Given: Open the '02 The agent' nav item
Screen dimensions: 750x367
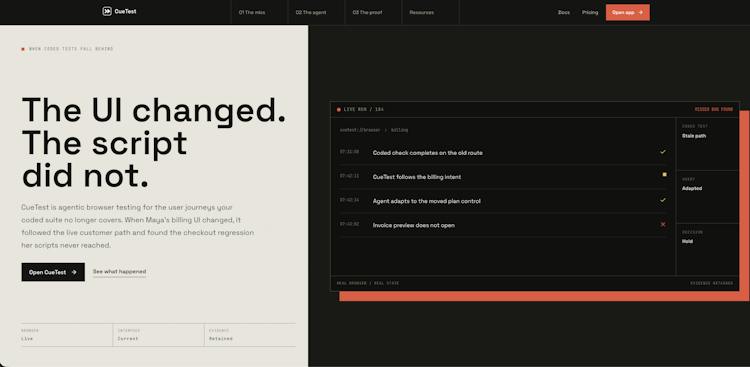Looking at the screenshot, I should (311, 12).
